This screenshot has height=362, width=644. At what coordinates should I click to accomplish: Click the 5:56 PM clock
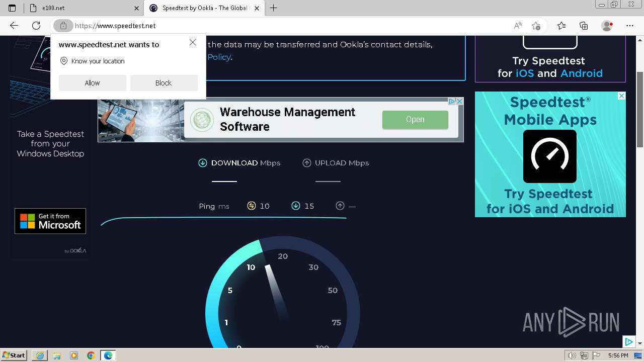click(x=618, y=355)
